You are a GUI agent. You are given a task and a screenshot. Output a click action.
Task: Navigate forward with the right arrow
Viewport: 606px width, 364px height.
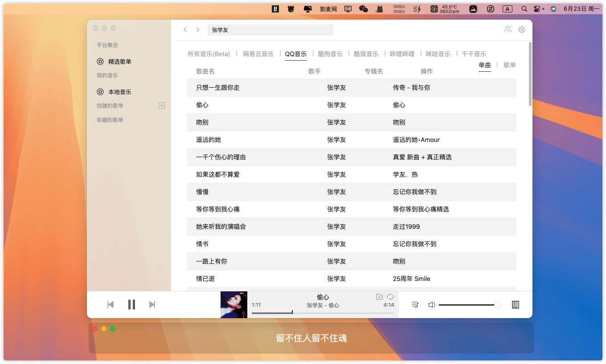198,30
